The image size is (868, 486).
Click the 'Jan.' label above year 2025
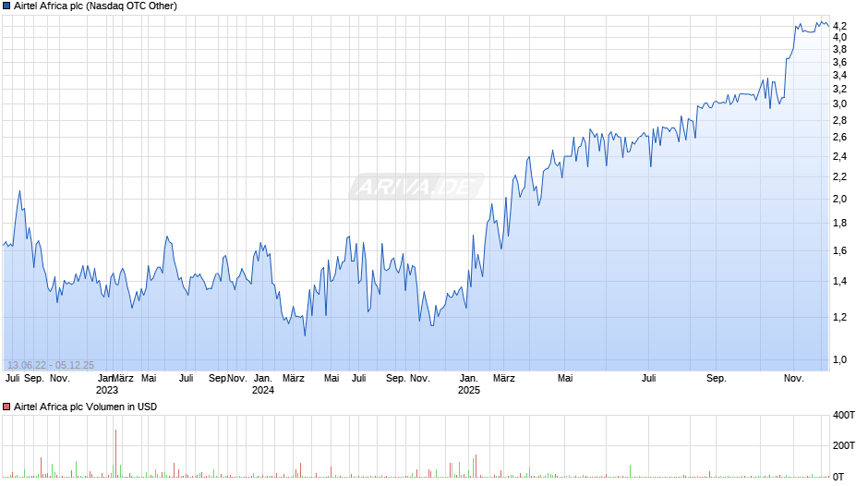tap(469, 379)
